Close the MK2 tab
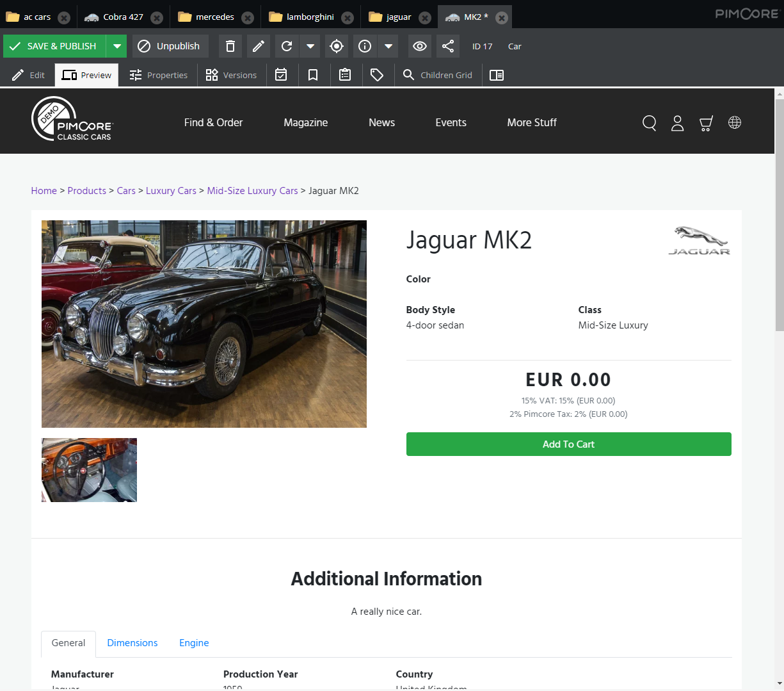The height and width of the screenshot is (691, 784). pyautogui.click(x=502, y=18)
